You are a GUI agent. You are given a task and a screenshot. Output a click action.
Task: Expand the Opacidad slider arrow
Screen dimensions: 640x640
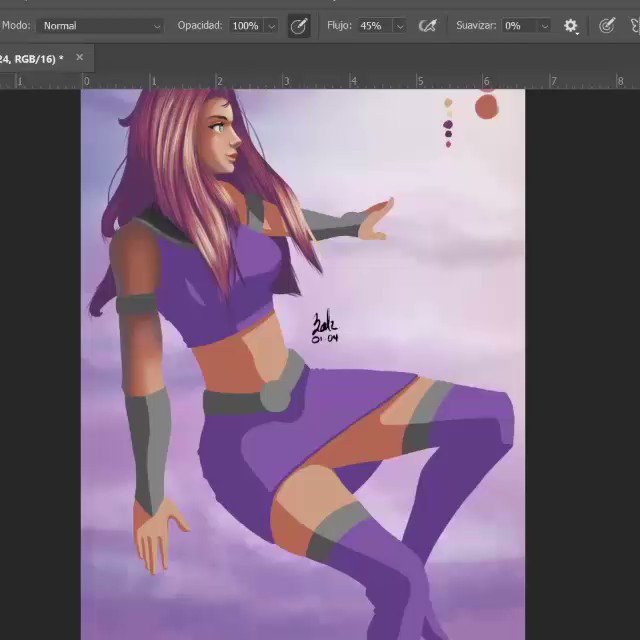pos(271,26)
